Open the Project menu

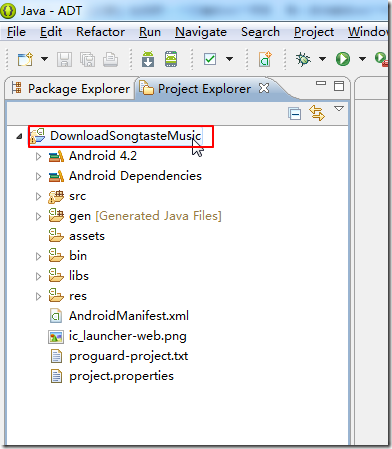pos(314,32)
